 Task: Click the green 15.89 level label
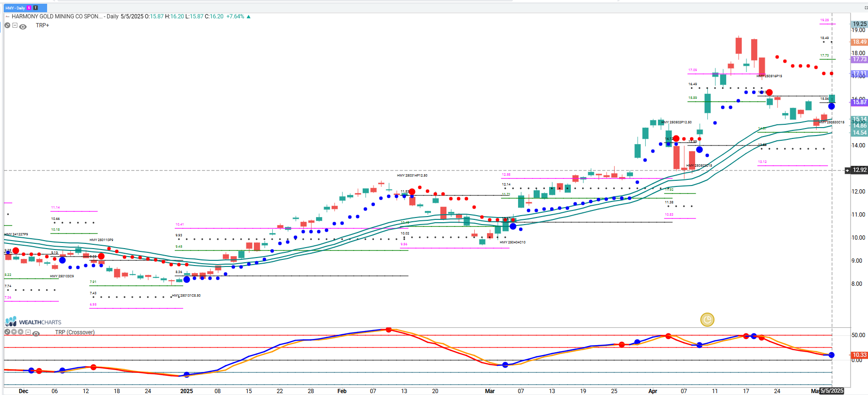tap(692, 97)
